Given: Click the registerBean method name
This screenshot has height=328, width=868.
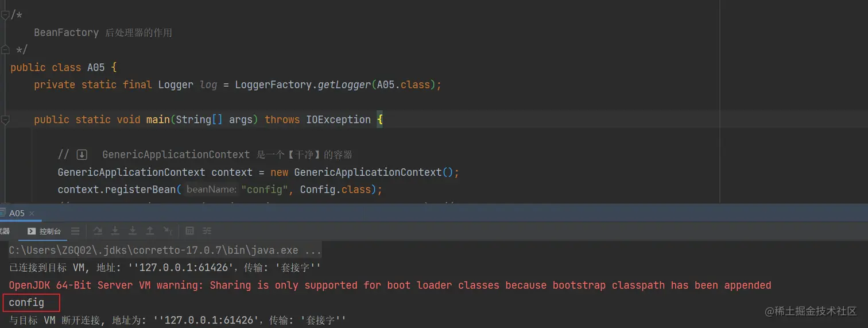Looking at the screenshot, I should tap(141, 190).
